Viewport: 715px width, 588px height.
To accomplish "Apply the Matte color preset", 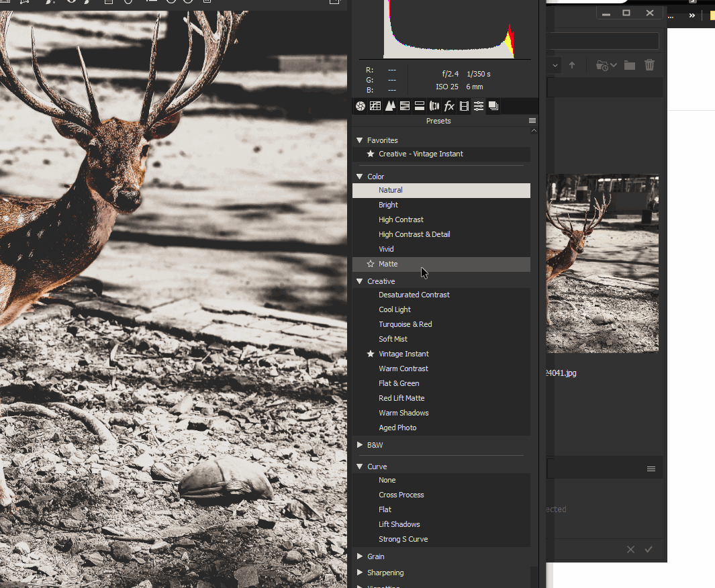I will pos(441,264).
